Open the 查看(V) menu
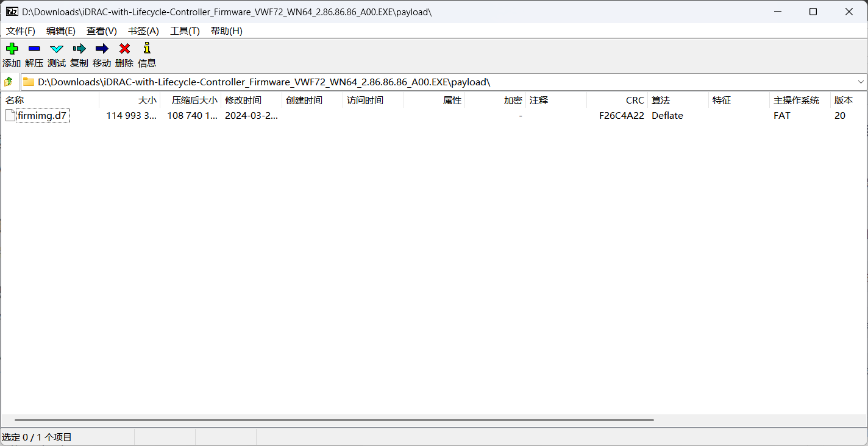Image resolution: width=868 pixels, height=446 pixels. (x=102, y=31)
